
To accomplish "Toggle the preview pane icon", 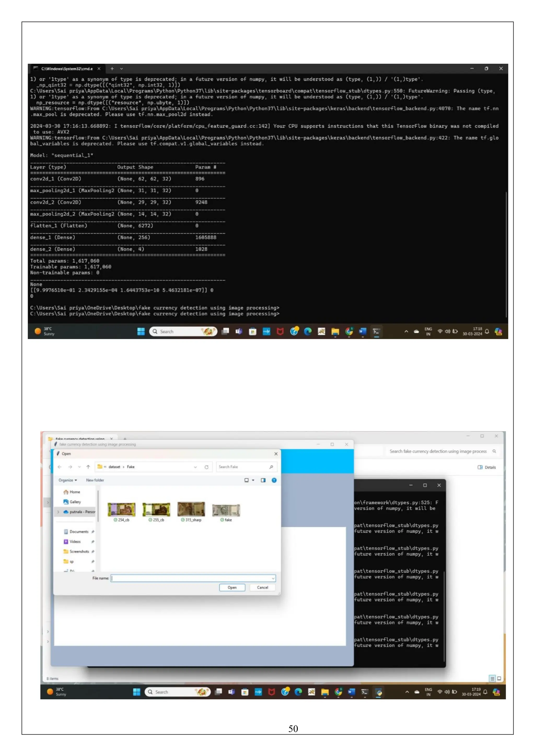I will click(x=263, y=480).
